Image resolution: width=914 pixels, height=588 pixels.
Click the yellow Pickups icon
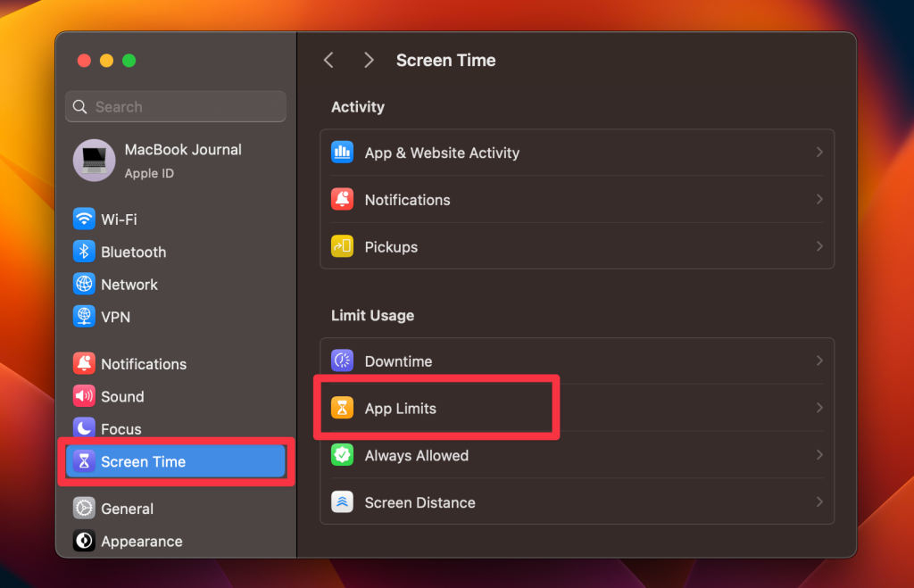point(342,246)
